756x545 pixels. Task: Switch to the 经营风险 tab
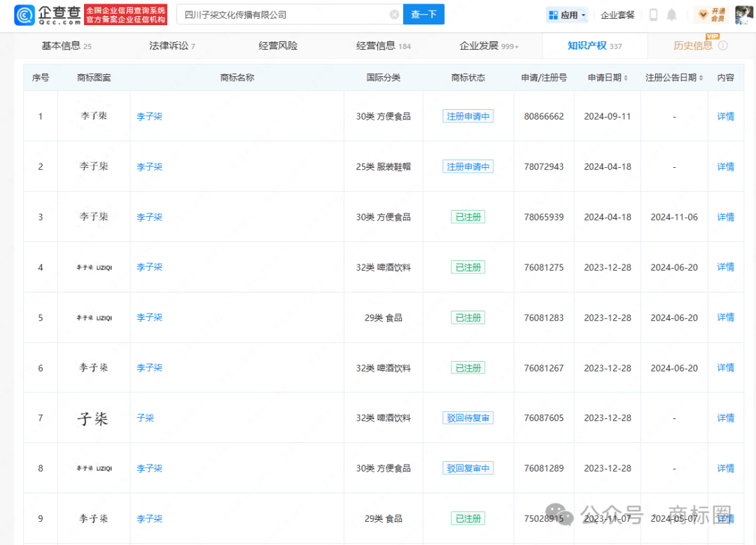pyautogui.click(x=278, y=45)
